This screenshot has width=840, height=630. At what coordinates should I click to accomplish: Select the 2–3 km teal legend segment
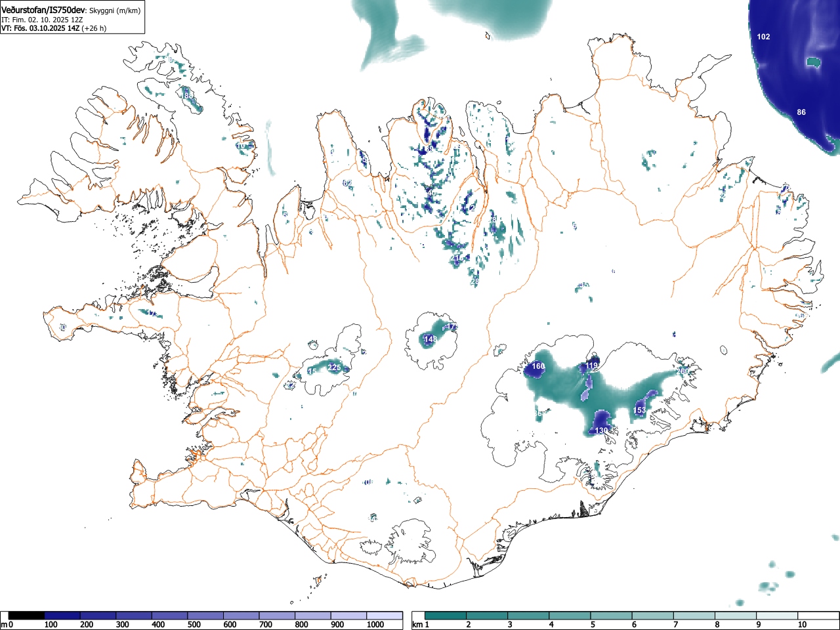[487, 616]
